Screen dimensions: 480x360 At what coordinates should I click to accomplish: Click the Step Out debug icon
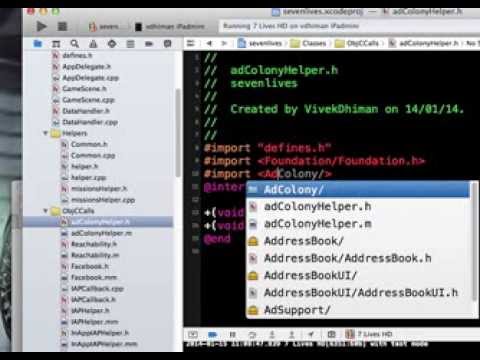292,334
